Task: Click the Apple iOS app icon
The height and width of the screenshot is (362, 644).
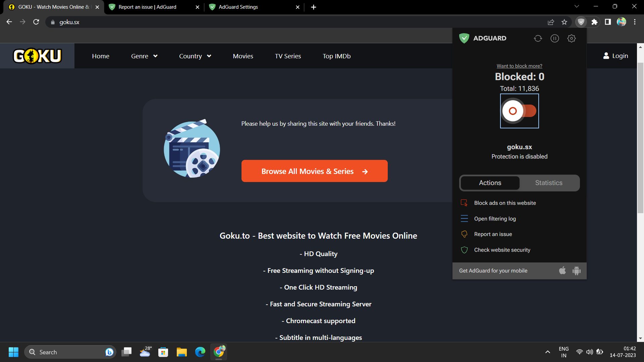Action: click(562, 270)
